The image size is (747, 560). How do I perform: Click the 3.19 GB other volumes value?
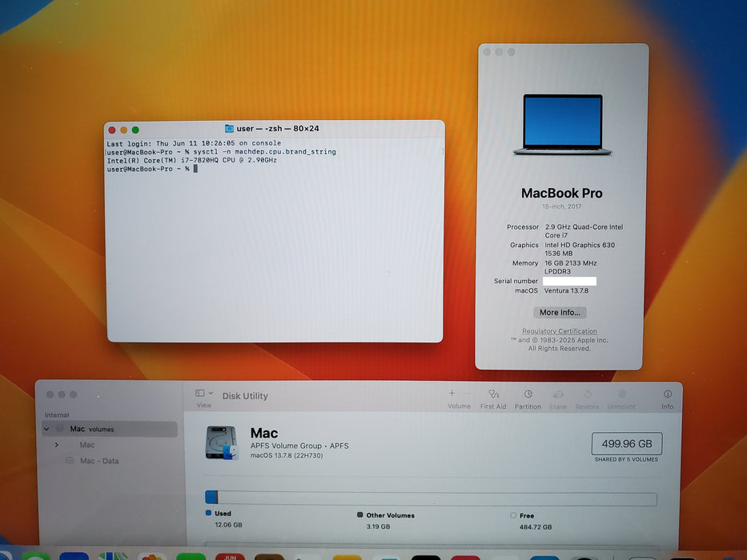378,526
